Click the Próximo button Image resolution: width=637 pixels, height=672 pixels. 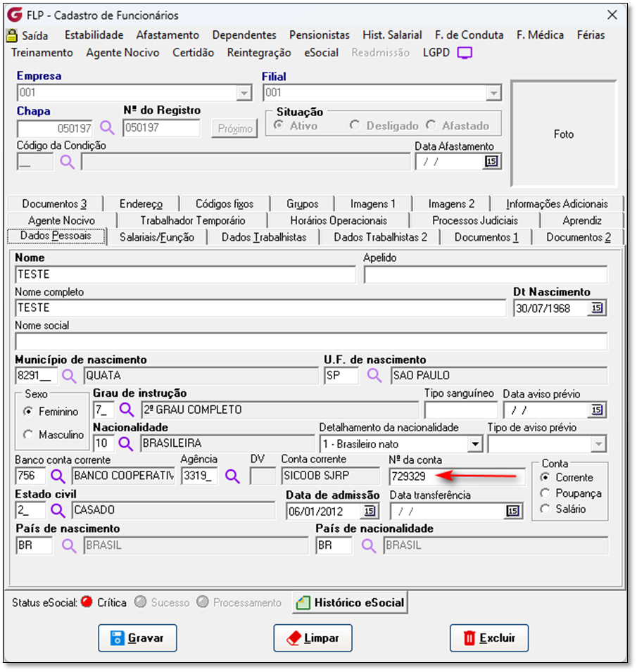click(x=234, y=129)
